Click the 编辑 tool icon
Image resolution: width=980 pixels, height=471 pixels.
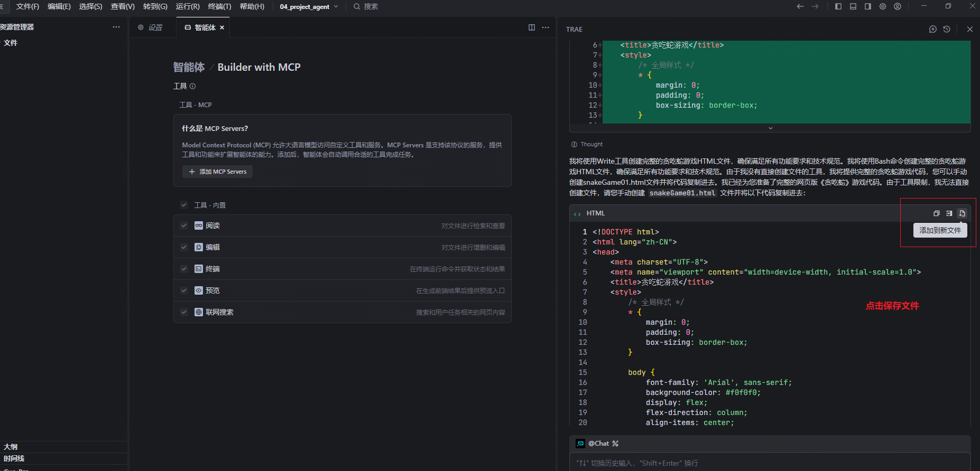[199, 247]
